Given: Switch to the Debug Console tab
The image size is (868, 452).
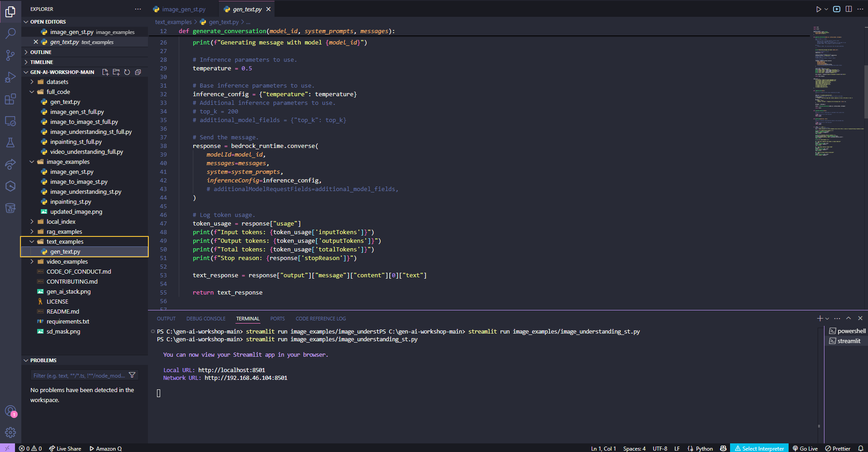Looking at the screenshot, I should point(206,319).
